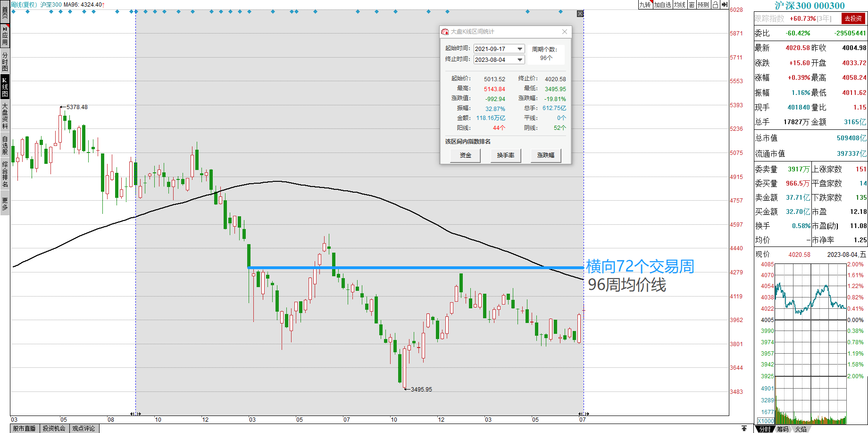Click the 窗 window toolbar icon

pyautogui.click(x=692, y=5)
